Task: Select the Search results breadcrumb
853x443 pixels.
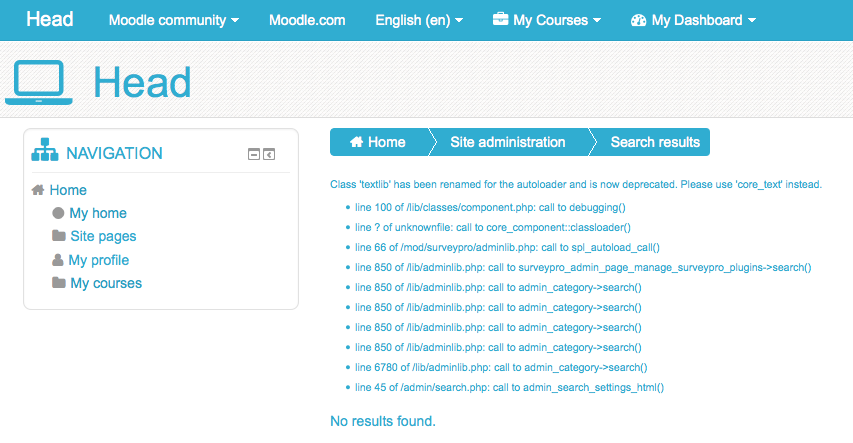Action: pyautogui.click(x=655, y=142)
